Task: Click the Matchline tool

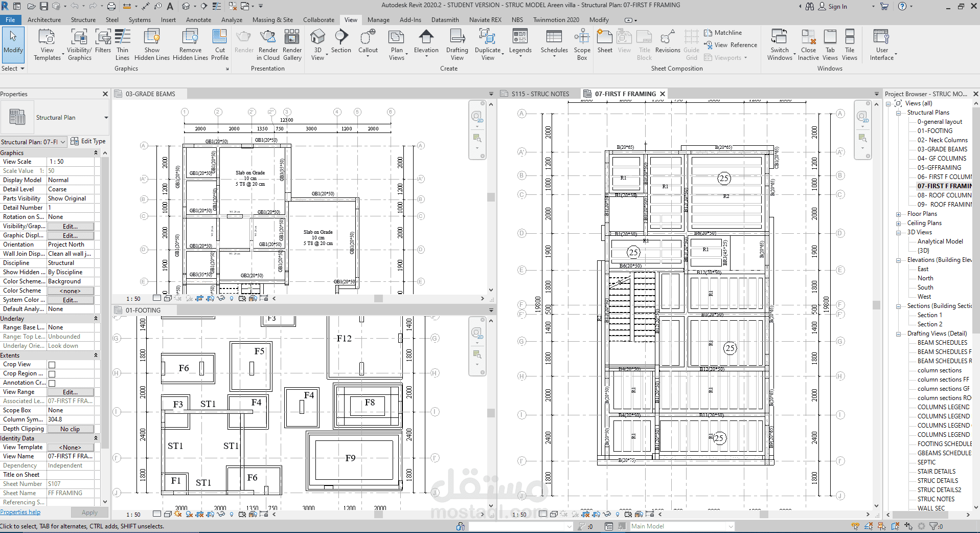Action: tap(723, 33)
